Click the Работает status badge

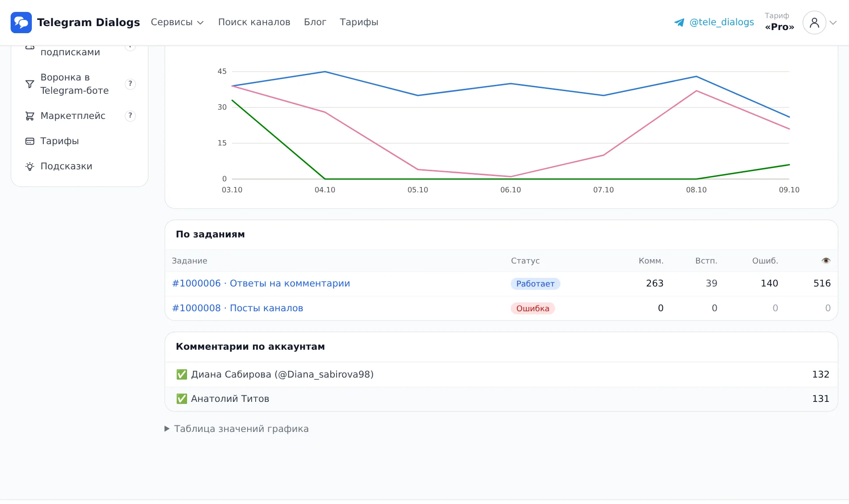click(535, 284)
